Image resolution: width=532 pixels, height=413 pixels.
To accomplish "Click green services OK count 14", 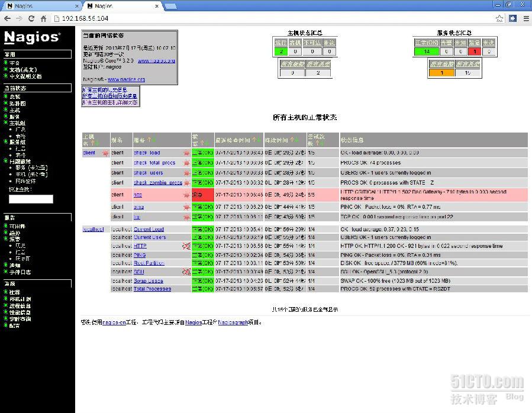I will [427, 51].
